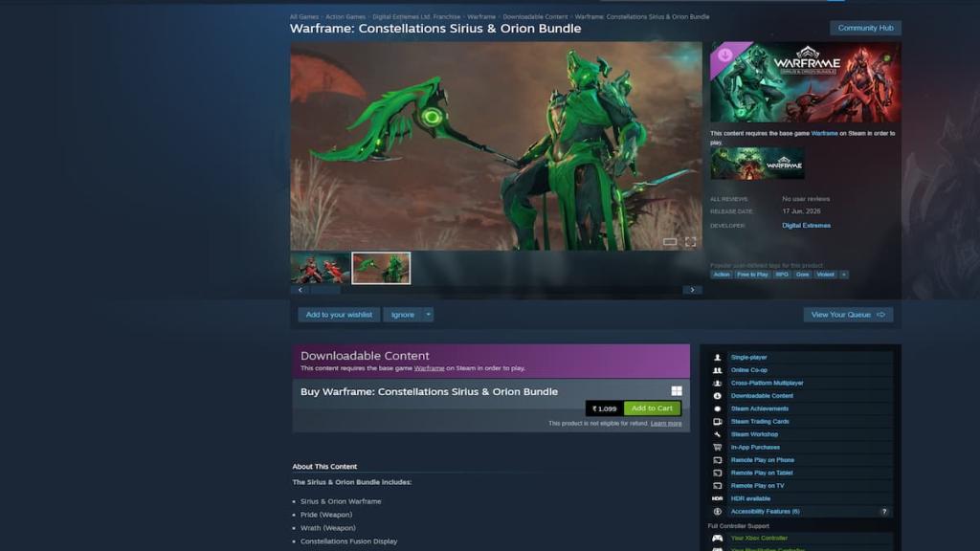
Task: Select the Free to Play tag
Action: point(752,275)
